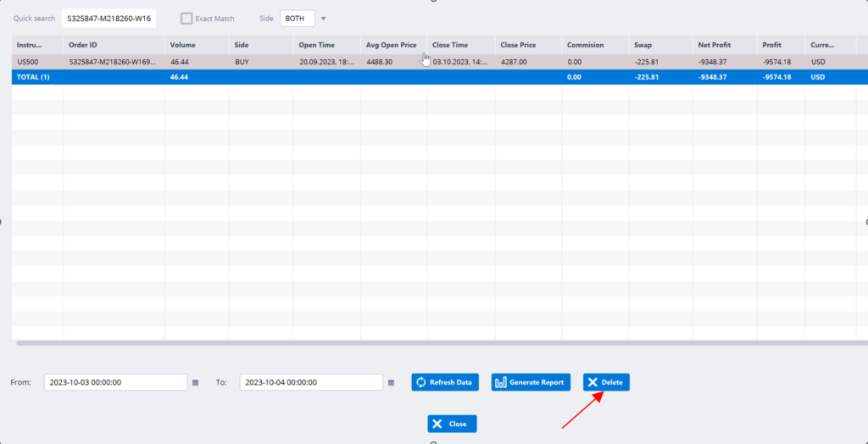Click swap -225.81 in US500 row
The width and height of the screenshot is (868, 444).
click(661, 62)
